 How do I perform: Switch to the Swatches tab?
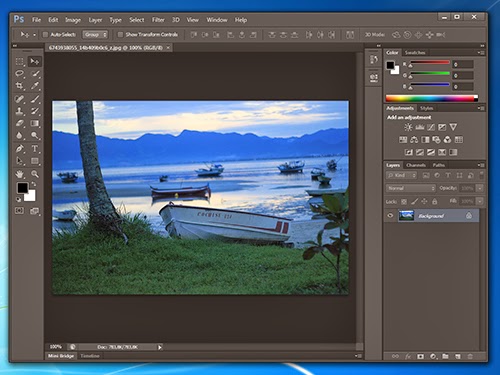coord(415,53)
